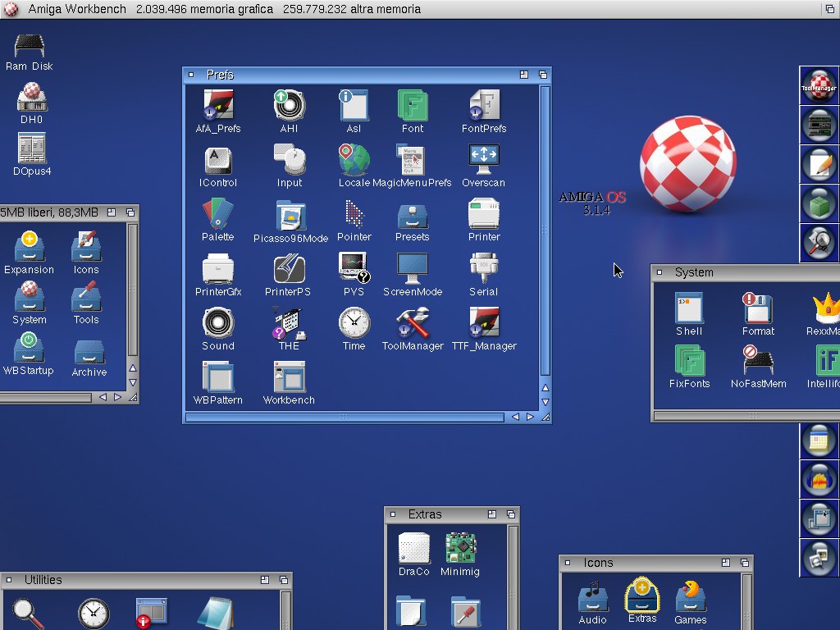This screenshot has width=840, height=630.
Task: Click the Prefs vertical scrollbar track
Action: [x=545, y=230]
